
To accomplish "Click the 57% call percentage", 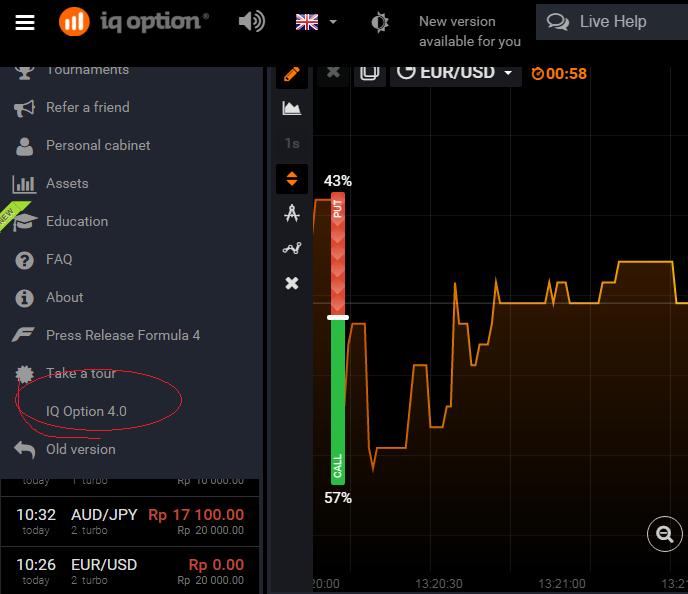I will click(338, 498).
